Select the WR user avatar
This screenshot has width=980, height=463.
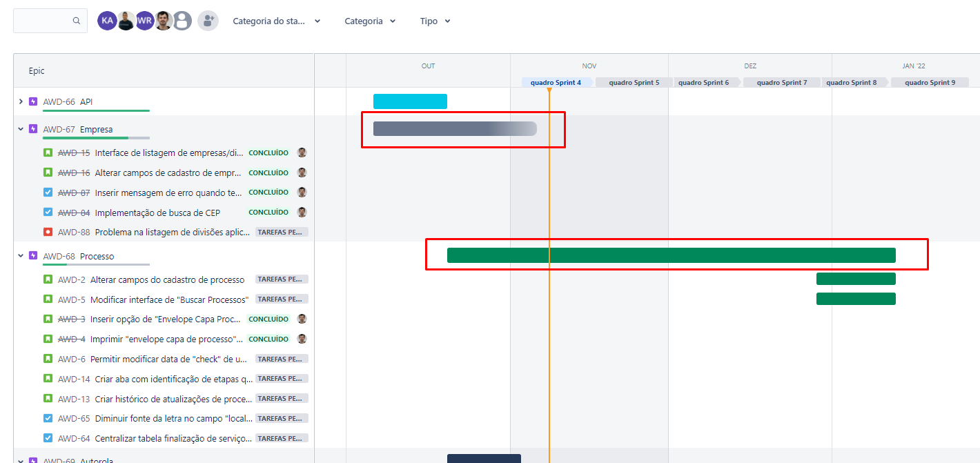pos(144,21)
